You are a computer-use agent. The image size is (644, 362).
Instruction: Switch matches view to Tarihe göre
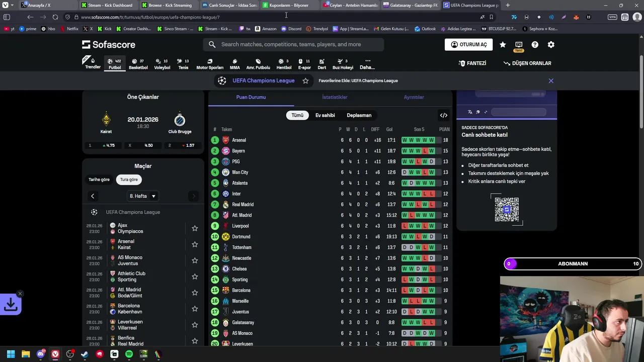point(99,179)
